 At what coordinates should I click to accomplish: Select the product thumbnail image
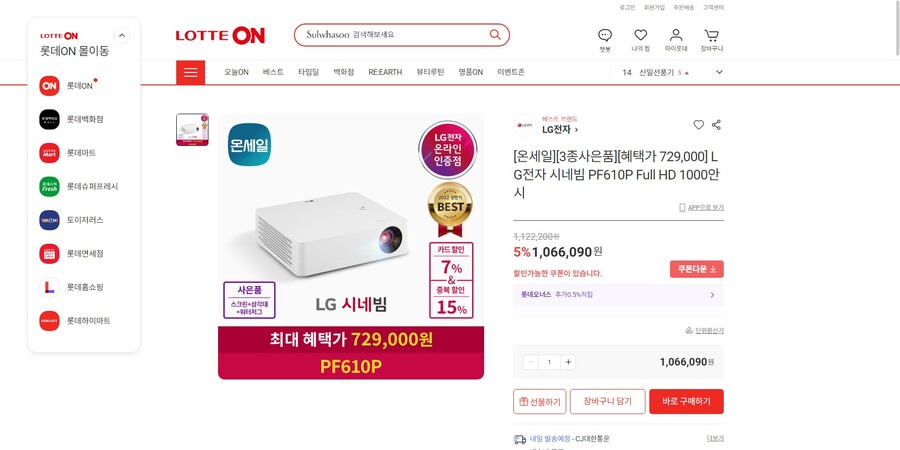pos(192,130)
